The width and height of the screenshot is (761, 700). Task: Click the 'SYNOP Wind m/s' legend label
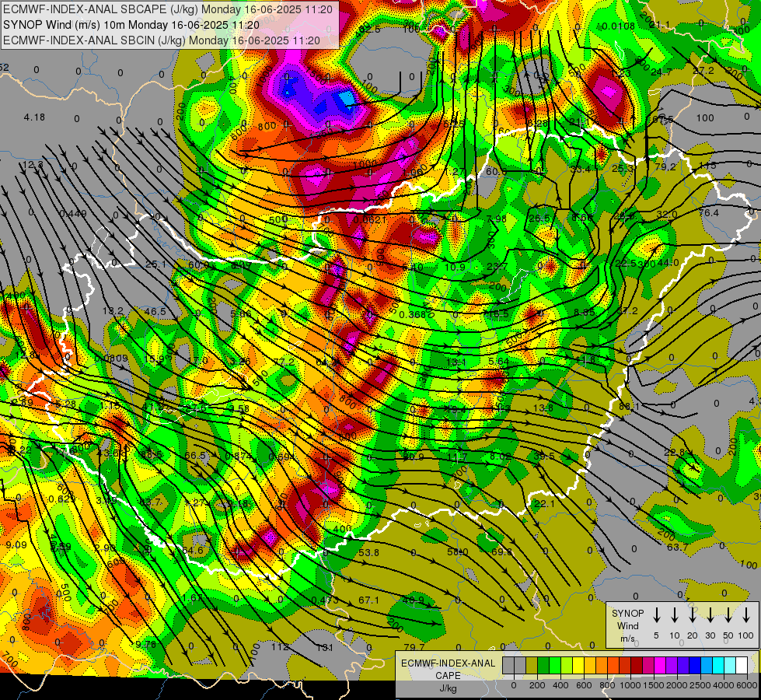point(627,625)
